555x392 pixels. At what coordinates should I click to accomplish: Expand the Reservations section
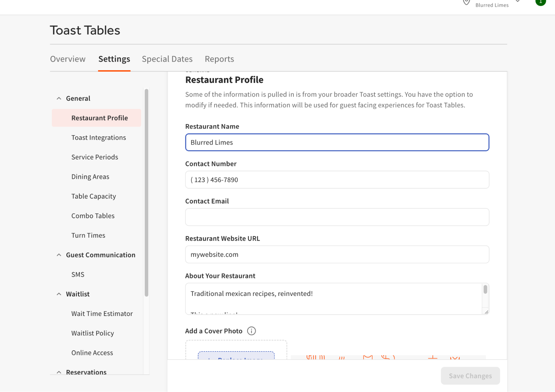point(59,372)
